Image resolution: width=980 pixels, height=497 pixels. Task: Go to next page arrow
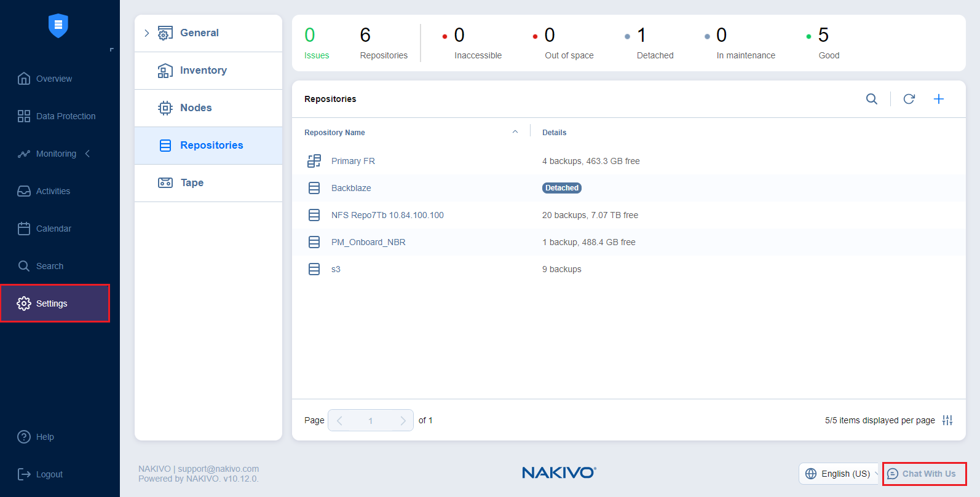tap(403, 420)
